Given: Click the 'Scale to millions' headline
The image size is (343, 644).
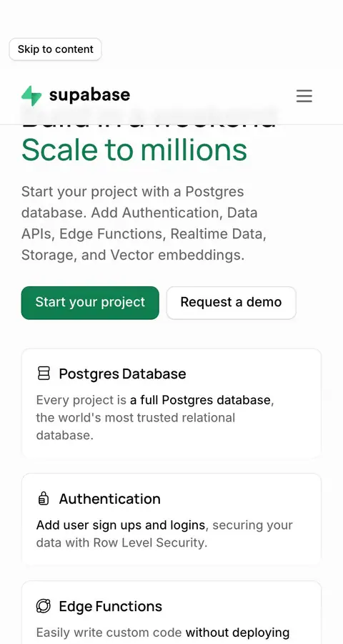Looking at the screenshot, I should click(134, 150).
